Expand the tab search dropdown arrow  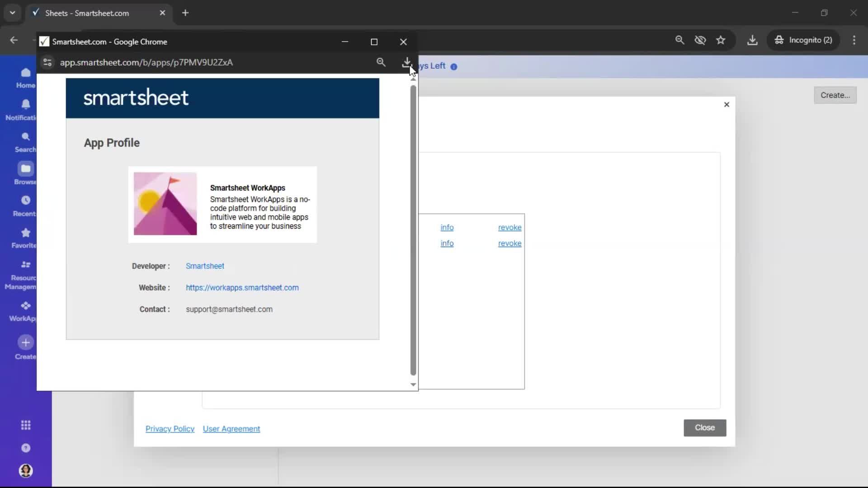(x=12, y=13)
